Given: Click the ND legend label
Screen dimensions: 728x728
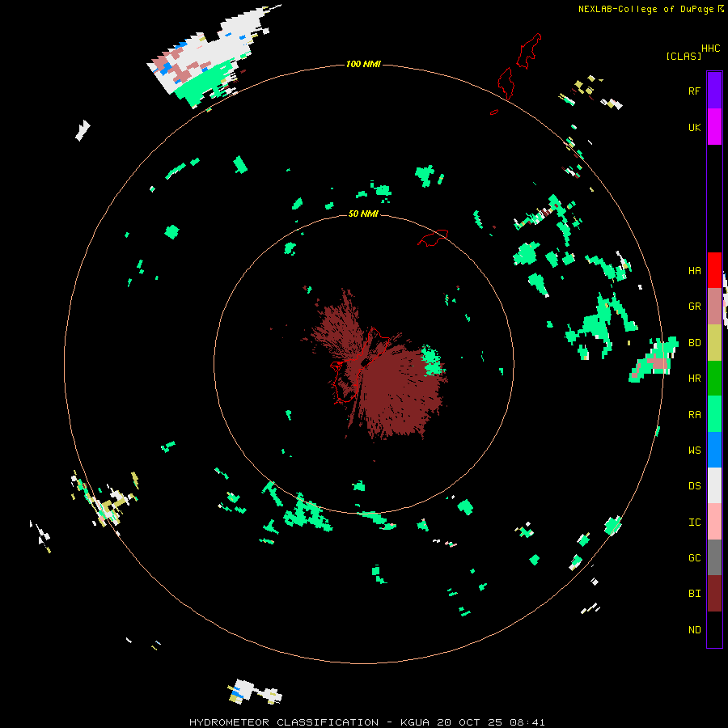Looking at the screenshot, I should point(694,630).
